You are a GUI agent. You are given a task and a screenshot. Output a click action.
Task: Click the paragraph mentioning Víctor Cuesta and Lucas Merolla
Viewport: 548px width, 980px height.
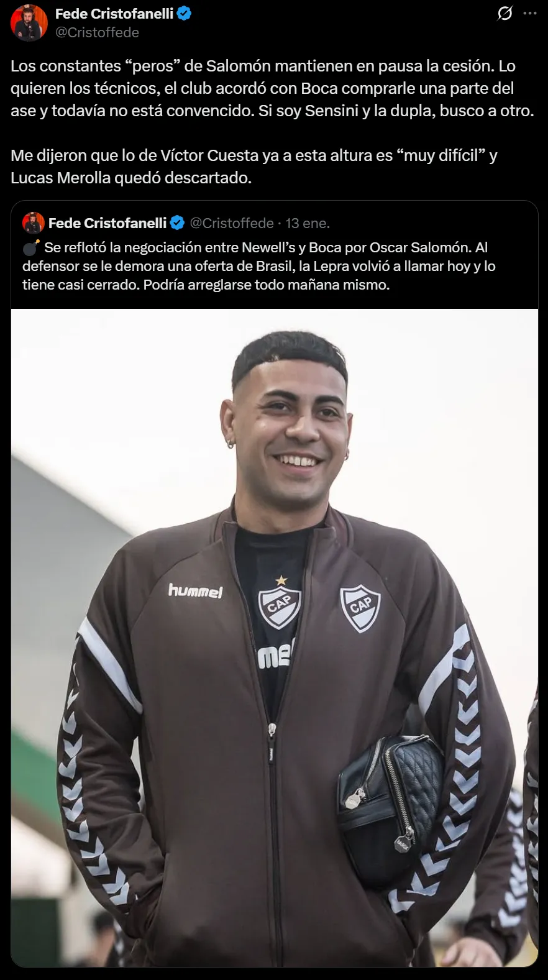click(x=254, y=167)
